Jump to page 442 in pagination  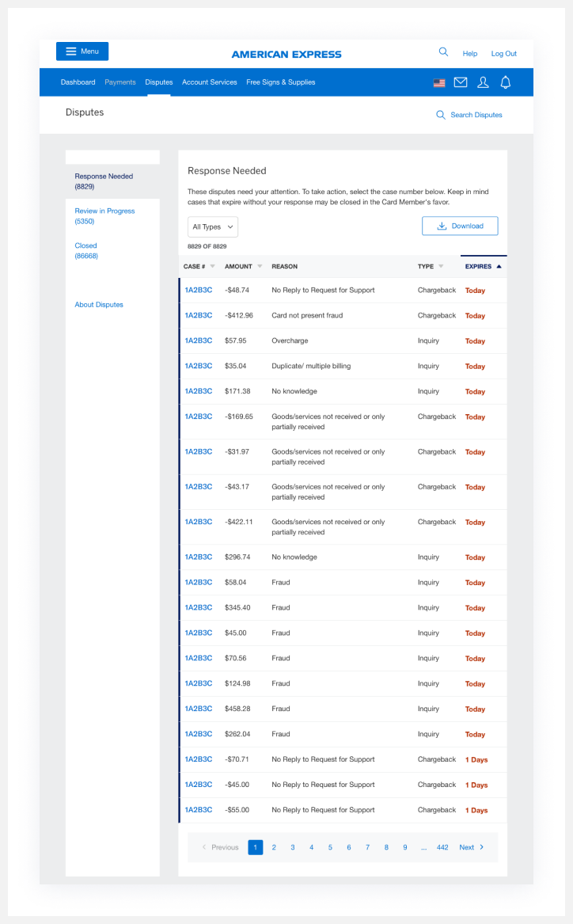(x=442, y=846)
